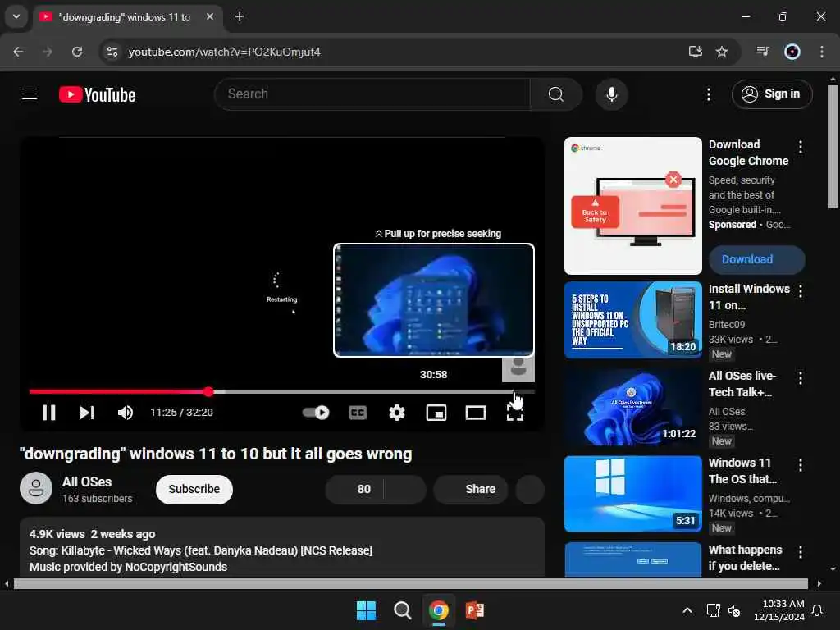Click the YouTube Search input field
This screenshot has width=840, height=630.
[x=372, y=94]
